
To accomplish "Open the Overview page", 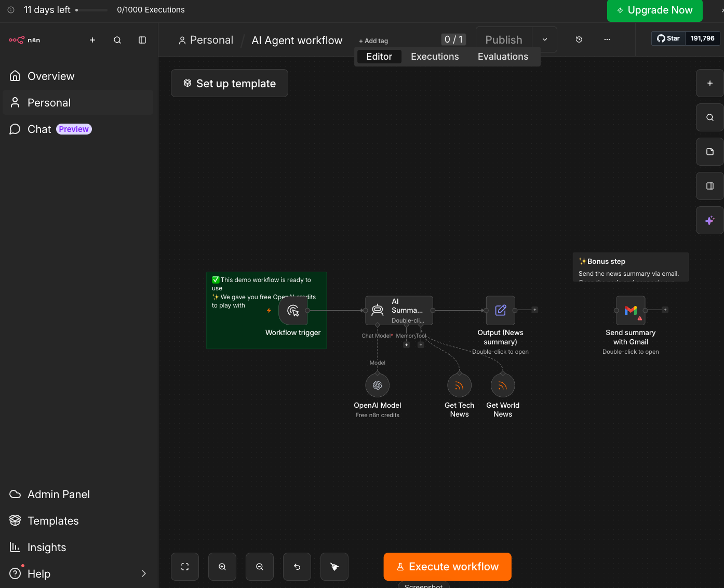I will [x=78, y=76].
